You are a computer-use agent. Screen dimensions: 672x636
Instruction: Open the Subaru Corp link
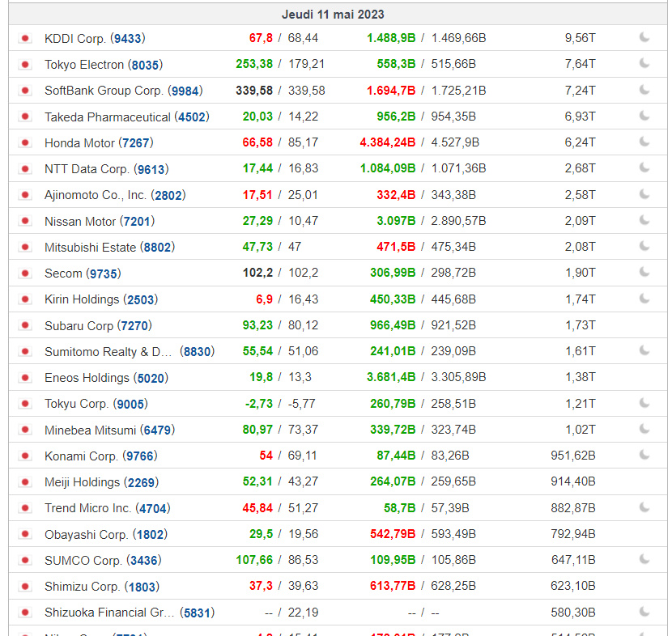click(79, 326)
